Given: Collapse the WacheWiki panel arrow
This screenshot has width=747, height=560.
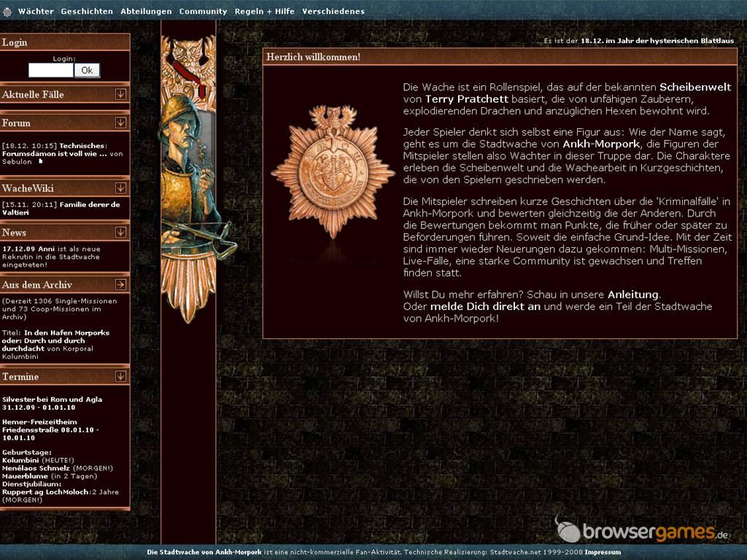Looking at the screenshot, I should click(121, 188).
